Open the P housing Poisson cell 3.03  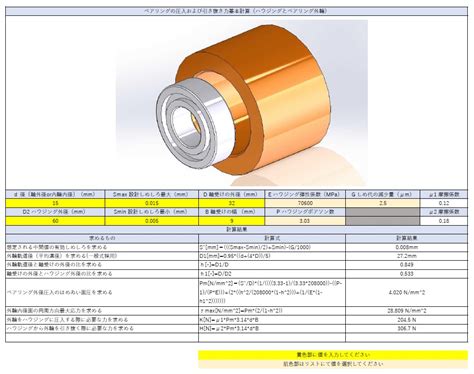click(x=305, y=221)
